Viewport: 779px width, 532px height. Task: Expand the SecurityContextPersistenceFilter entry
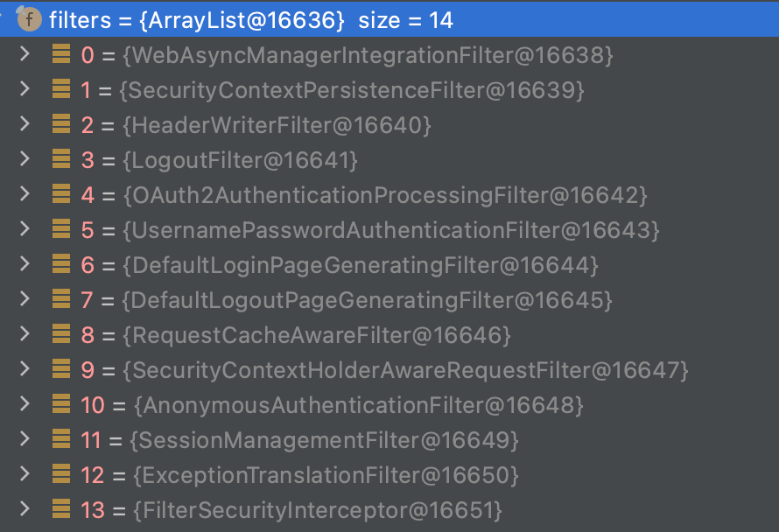coord(25,89)
